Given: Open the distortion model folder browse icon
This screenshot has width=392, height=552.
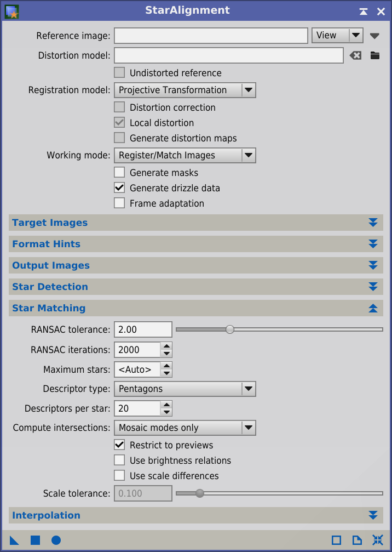Looking at the screenshot, I should [375, 55].
